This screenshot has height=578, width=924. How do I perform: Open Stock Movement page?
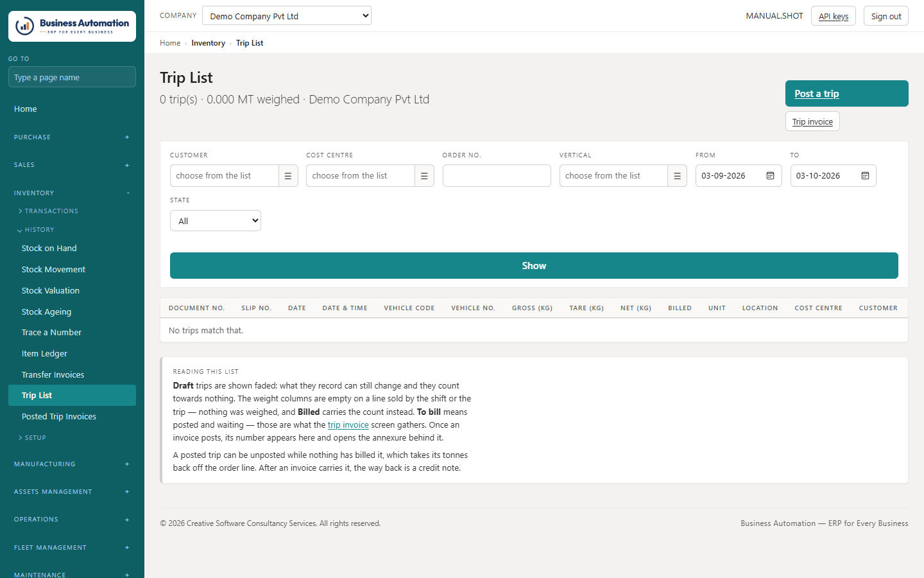72,270
